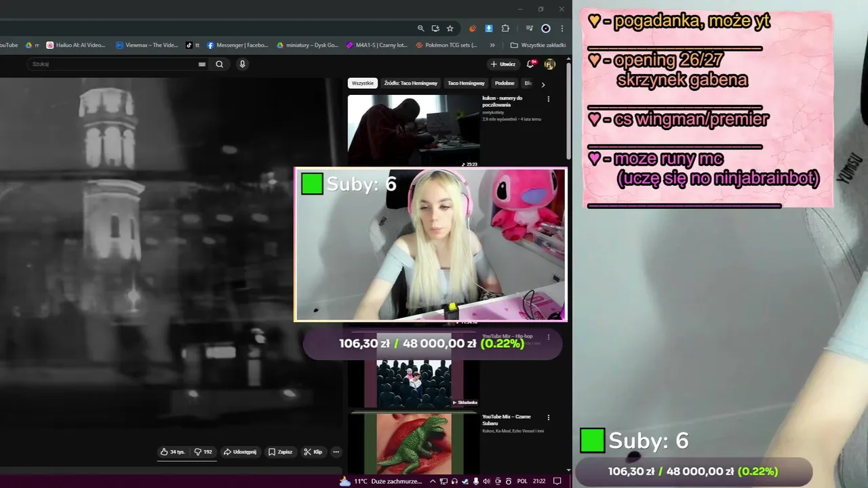
Task: Open the headphones tray icon
Action: [454, 481]
